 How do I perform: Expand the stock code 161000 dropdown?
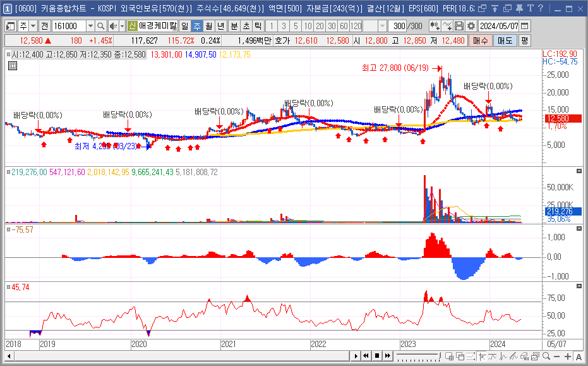click(90, 26)
